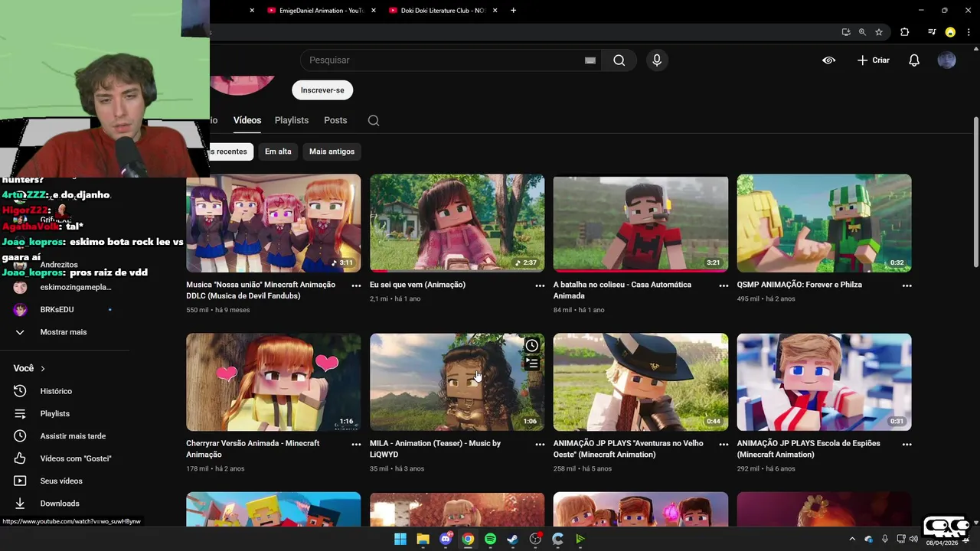Open Chrome extensions puzzle icon

904,32
